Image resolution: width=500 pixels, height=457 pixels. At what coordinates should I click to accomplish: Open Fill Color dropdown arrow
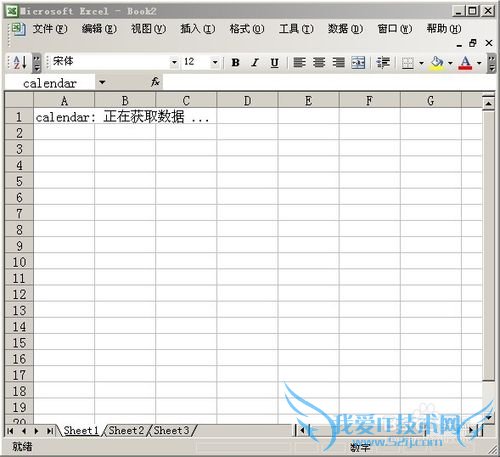(x=450, y=63)
